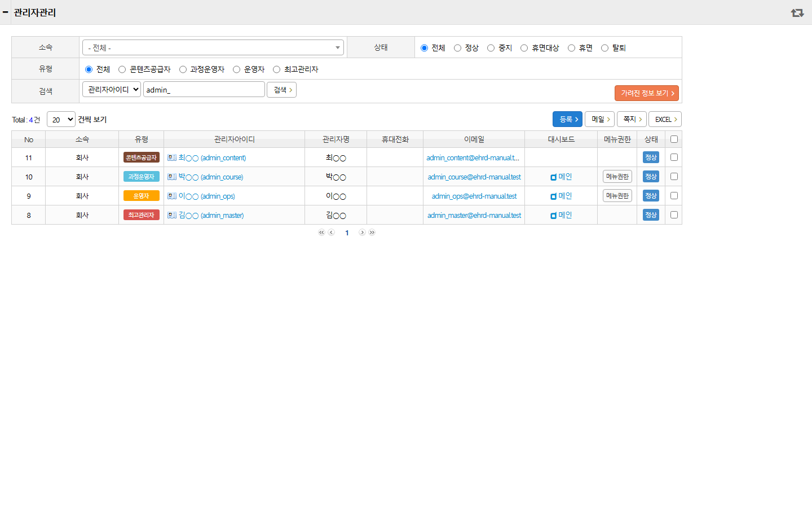This screenshot has height=508, width=812.
Task: Open 메인 dashboard icon for admin_course row
Action: pyautogui.click(x=554, y=177)
